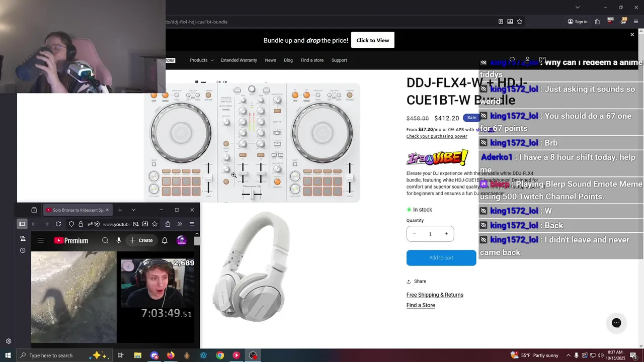Show more tools chevrons in YouTube window
This screenshot has height=362, width=644.
click(x=180, y=224)
